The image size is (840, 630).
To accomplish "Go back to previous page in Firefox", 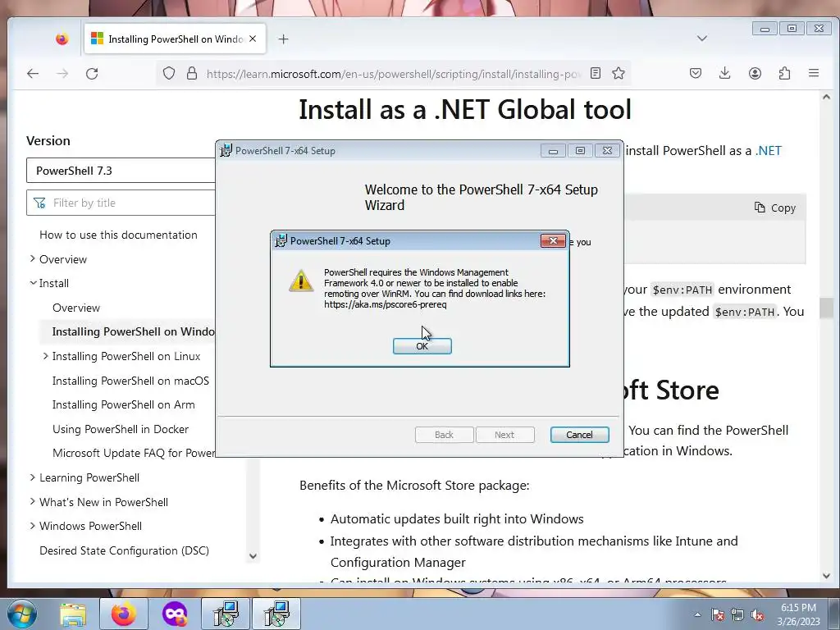I will tap(33, 73).
